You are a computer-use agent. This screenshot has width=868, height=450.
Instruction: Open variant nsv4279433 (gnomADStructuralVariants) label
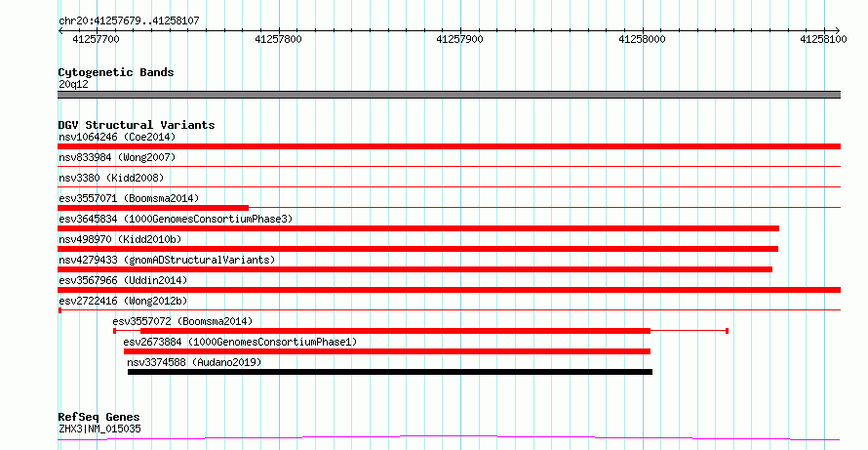click(167, 260)
